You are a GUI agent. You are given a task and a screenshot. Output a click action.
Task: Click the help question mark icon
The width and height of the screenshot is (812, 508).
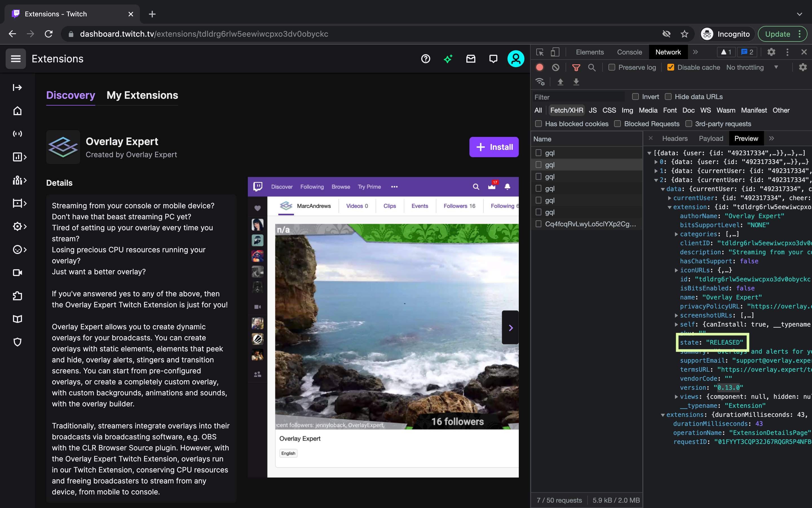tap(425, 59)
